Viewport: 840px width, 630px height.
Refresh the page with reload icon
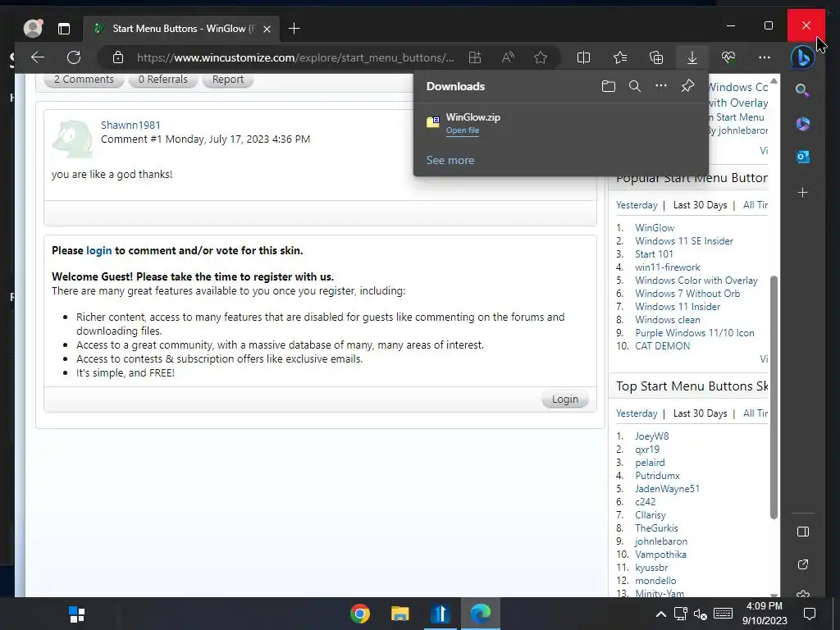coord(73,57)
